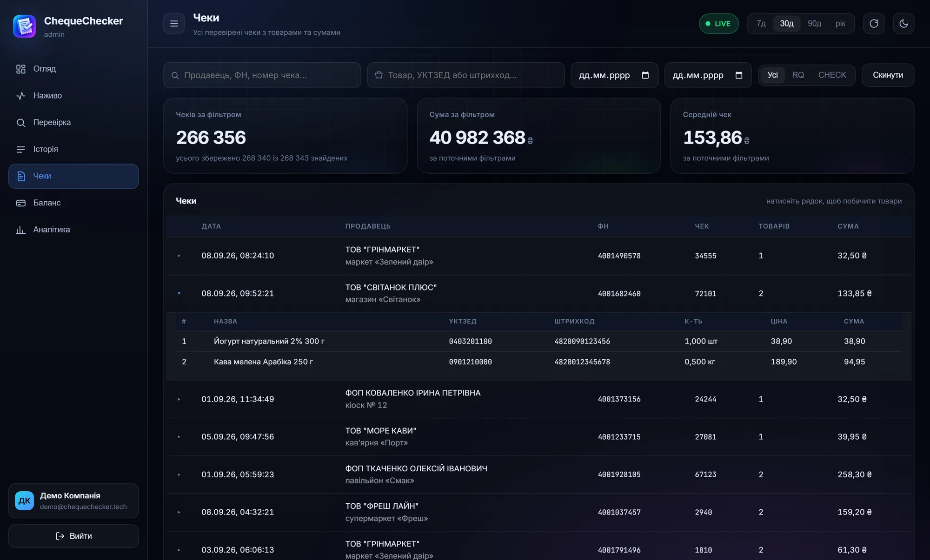Select the 30д period
The height and width of the screenshot is (560, 930).
click(x=786, y=24)
